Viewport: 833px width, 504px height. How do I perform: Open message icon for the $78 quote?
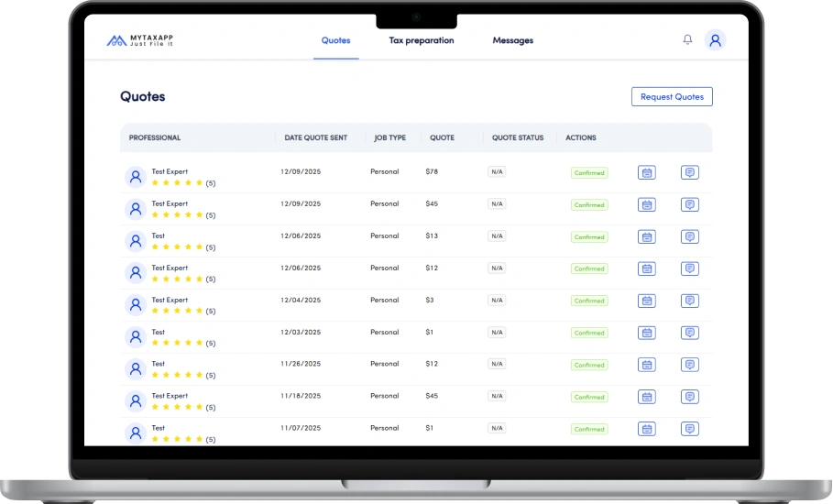689,172
